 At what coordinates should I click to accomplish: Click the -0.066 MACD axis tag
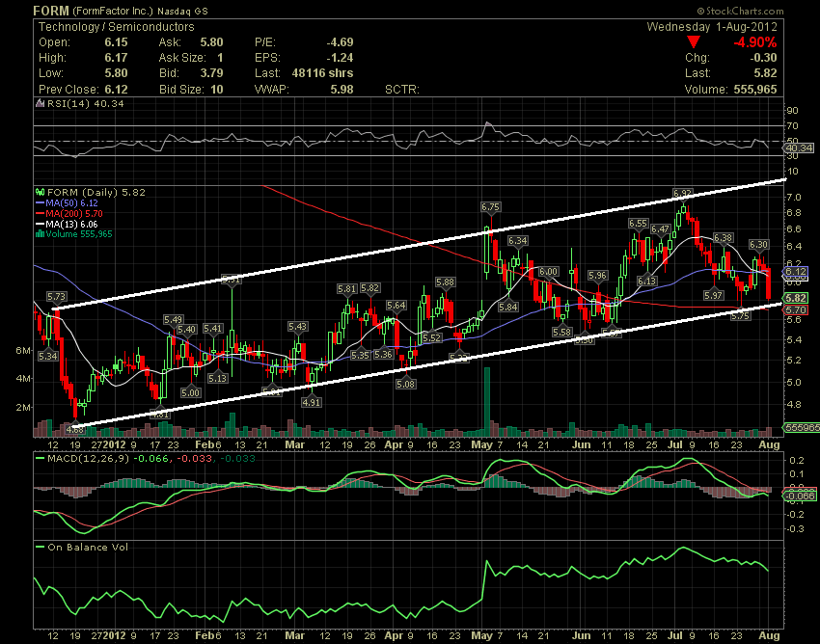point(800,496)
